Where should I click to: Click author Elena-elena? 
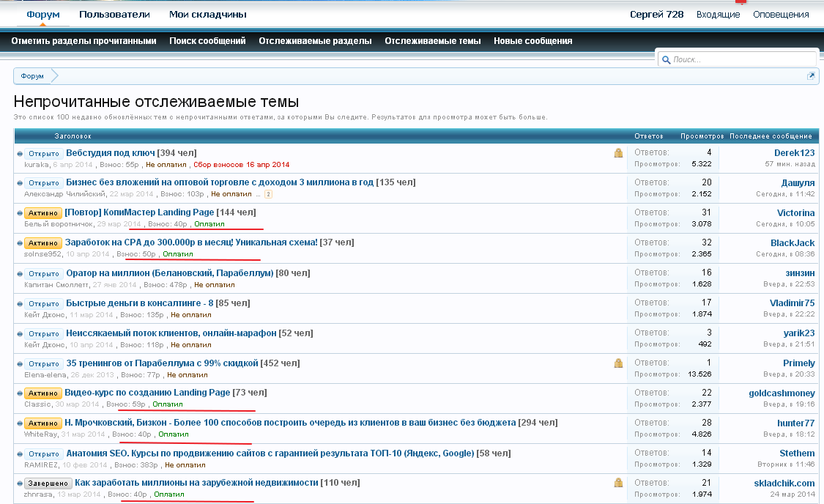click(45, 375)
